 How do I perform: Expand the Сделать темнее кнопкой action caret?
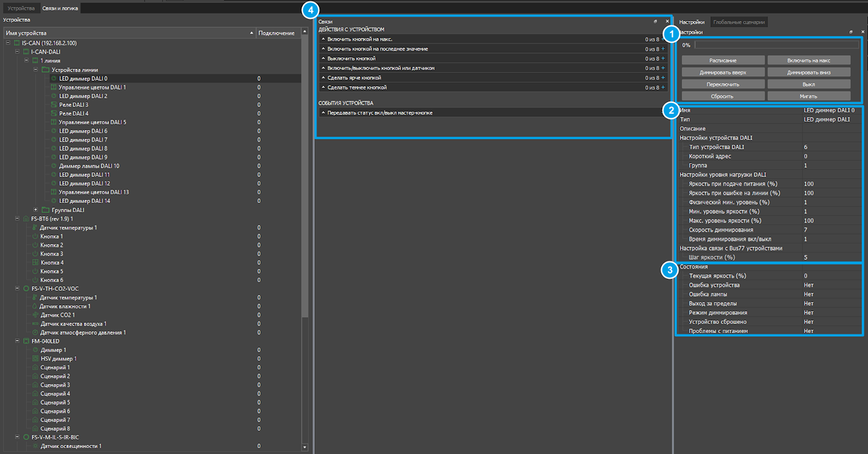[x=323, y=87]
